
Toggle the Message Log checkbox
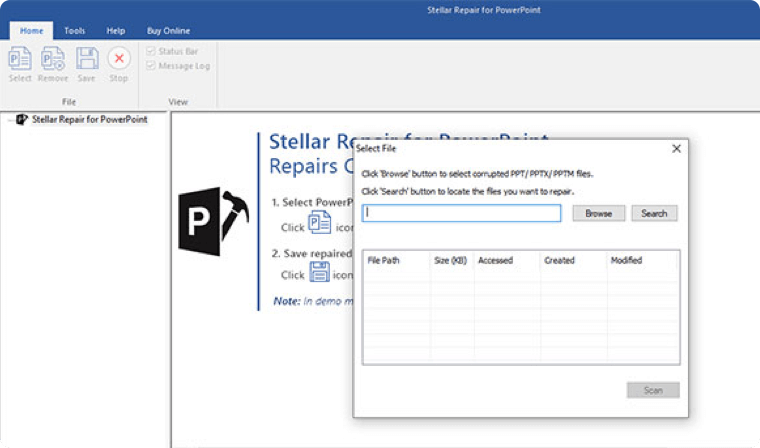tap(151, 66)
